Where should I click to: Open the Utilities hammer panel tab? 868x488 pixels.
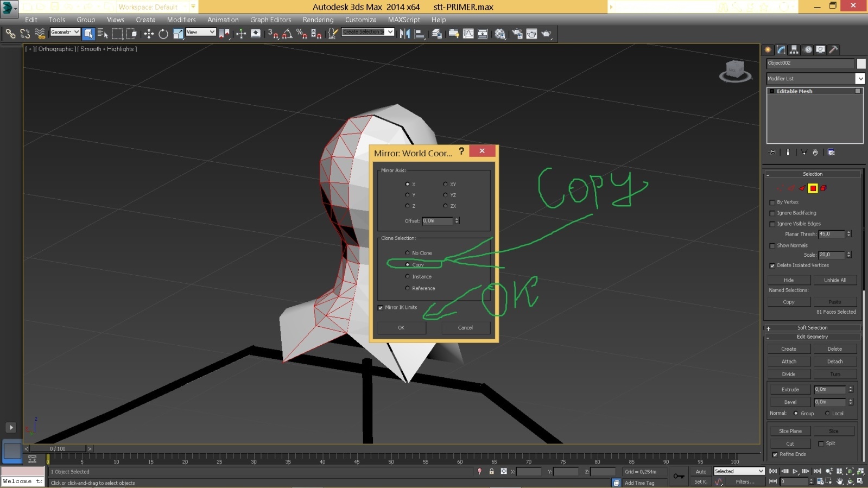click(x=834, y=49)
